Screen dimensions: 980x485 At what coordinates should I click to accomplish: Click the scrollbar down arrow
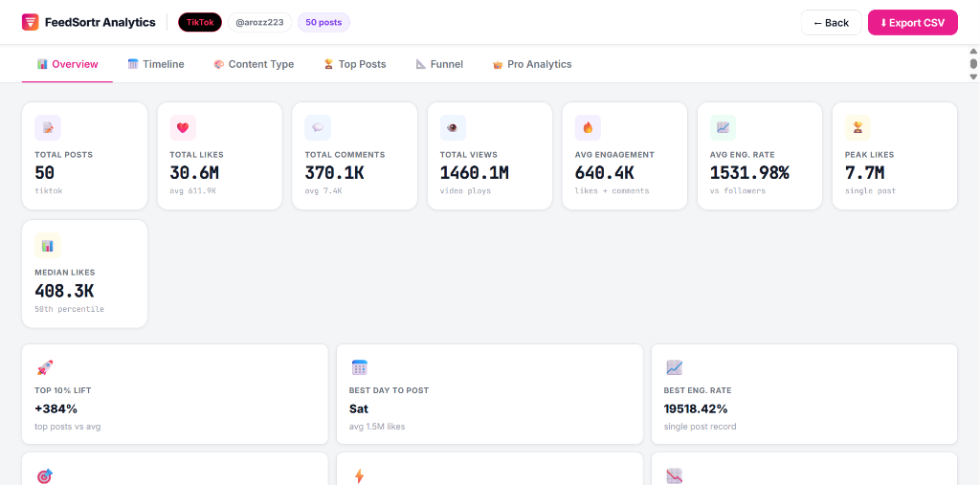[x=973, y=77]
